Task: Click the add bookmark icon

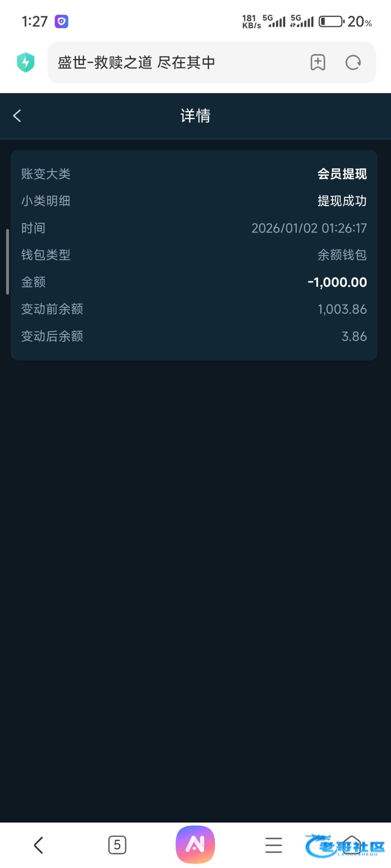Action: click(x=318, y=63)
